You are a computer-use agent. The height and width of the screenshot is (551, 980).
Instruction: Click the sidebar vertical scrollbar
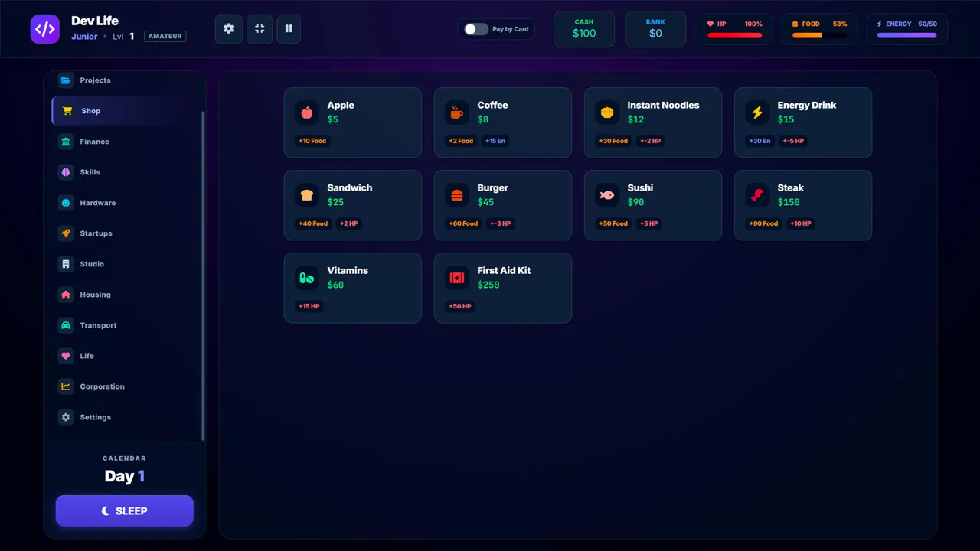203,275
